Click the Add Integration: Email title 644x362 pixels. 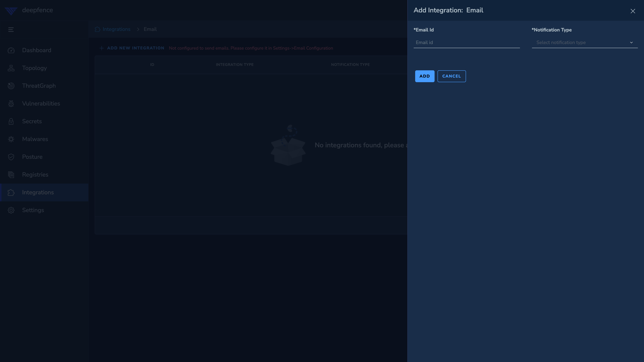coord(448,10)
